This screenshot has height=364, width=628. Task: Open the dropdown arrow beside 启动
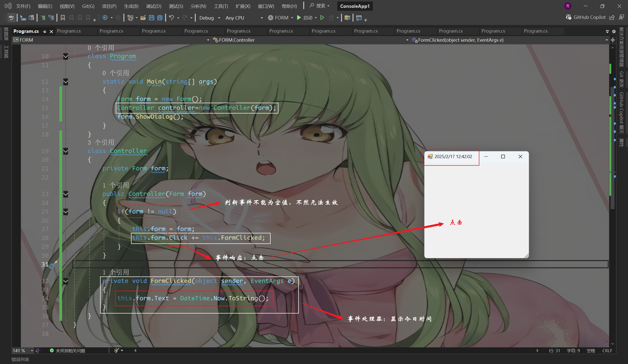point(316,18)
